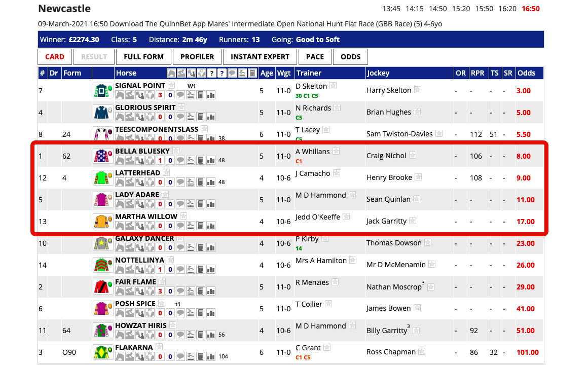This screenshot has width=588, height=365.
Task: Open trainer form icon for Signal Point
Action: point(140,95)
